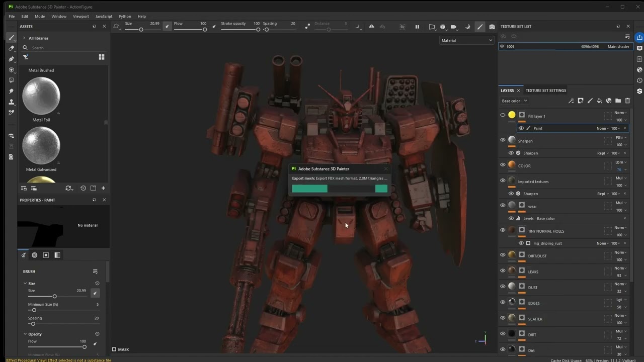Hide the Paint effect under Fill layer 1
This screenshot has width=644, height=362.
521,128
